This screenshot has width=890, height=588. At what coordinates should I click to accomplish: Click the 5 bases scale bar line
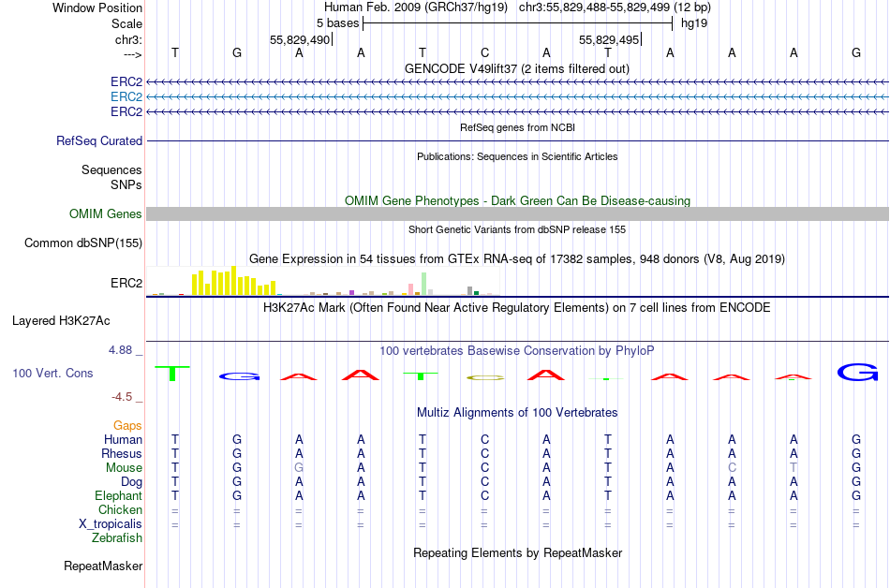pyautogui.click(x=518, y=23)
